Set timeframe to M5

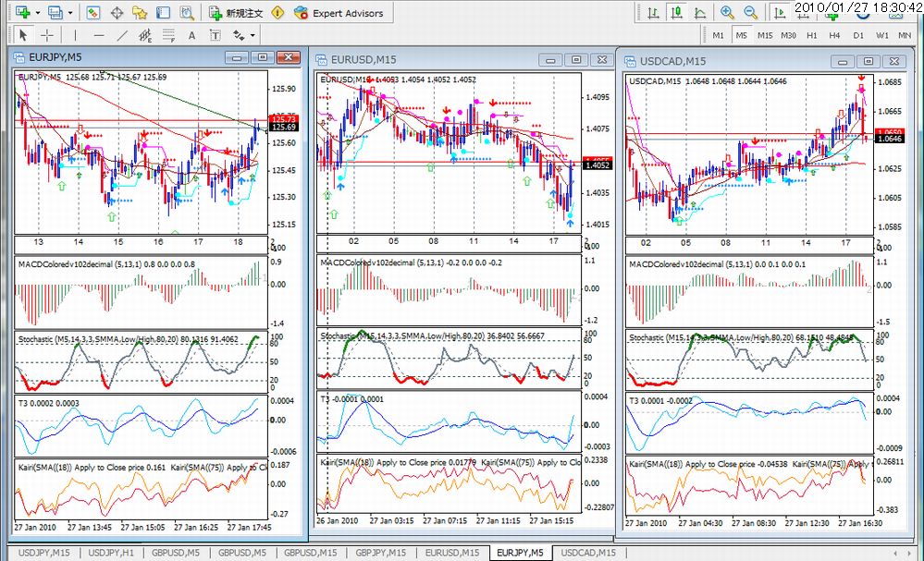point(741,35)
